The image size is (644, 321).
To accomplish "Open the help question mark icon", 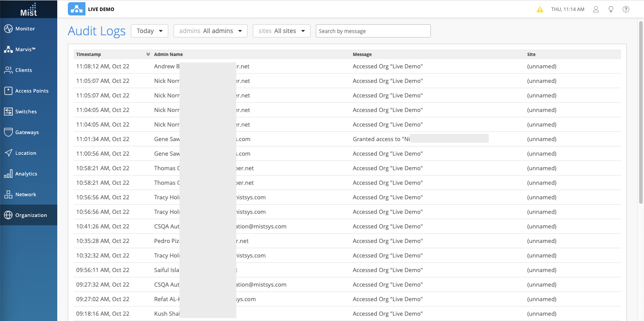I will point(626,9).
